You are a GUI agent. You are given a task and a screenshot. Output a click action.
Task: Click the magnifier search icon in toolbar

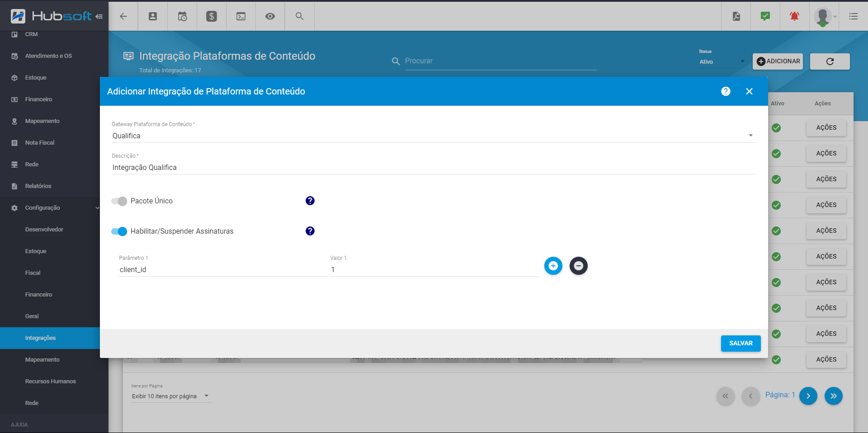tap(299, 16)
